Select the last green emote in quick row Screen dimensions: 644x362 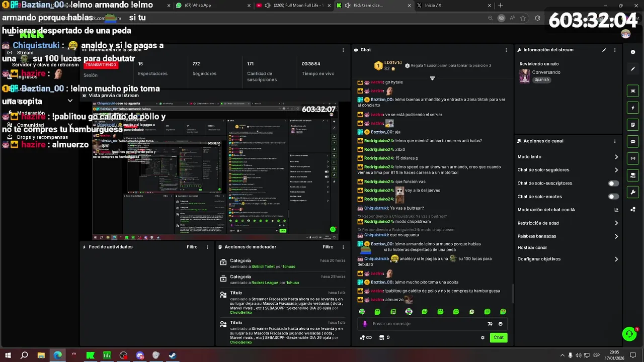[503, 312]
